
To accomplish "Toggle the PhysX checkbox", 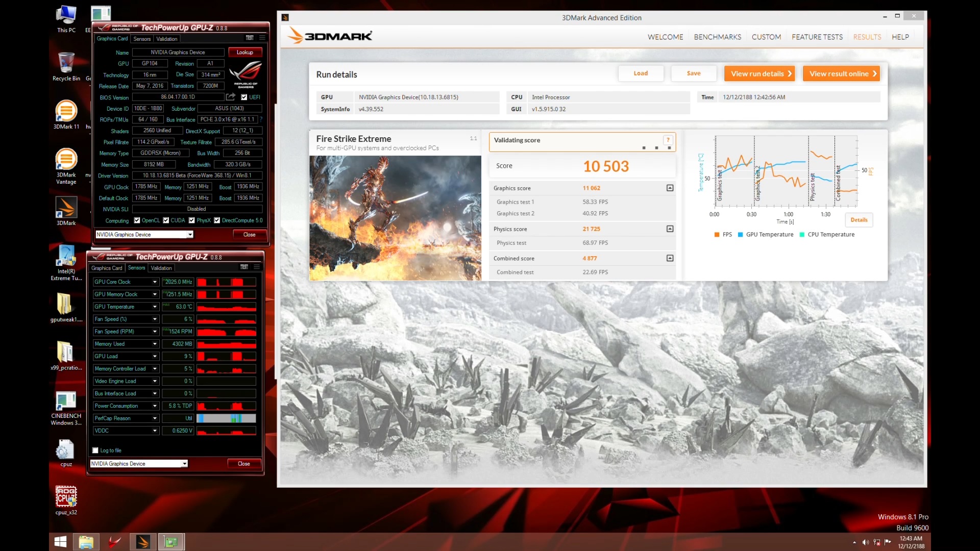I will point(192,220).
